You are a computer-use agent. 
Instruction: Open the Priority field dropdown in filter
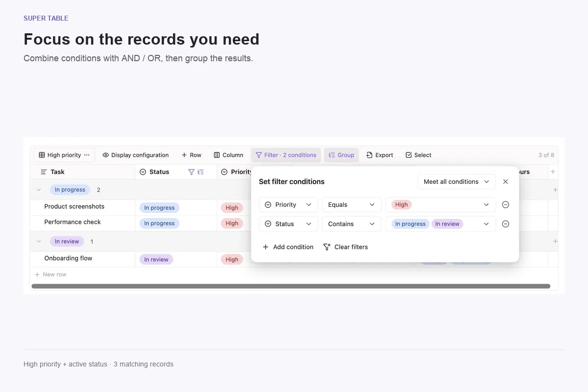pos(288,205)
